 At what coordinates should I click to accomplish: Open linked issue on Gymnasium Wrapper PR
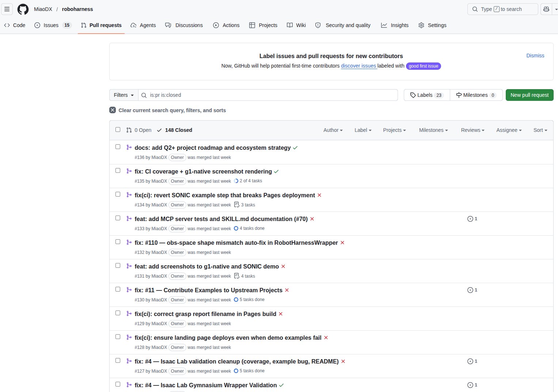(472, 385)
